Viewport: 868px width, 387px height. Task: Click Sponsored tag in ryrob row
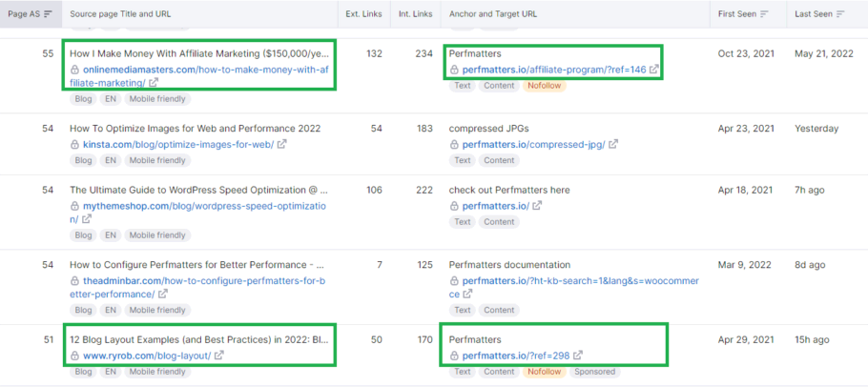coord(592,372)
